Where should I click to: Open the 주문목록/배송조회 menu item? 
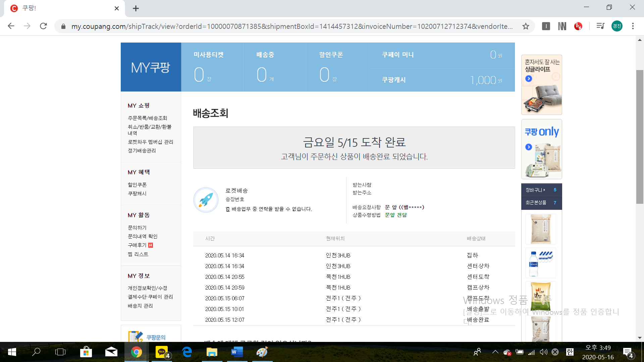coord(147,118)
